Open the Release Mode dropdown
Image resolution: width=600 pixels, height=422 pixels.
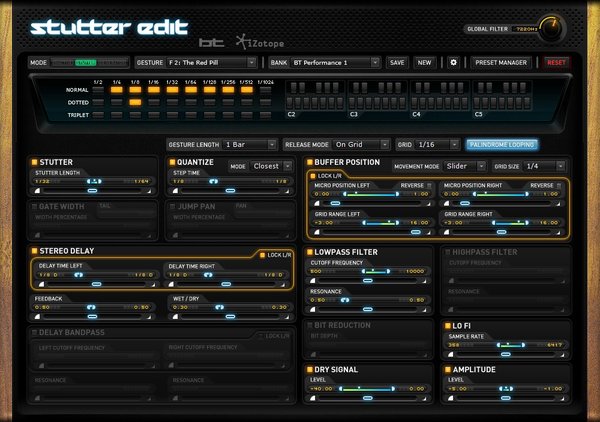(361, 145)
